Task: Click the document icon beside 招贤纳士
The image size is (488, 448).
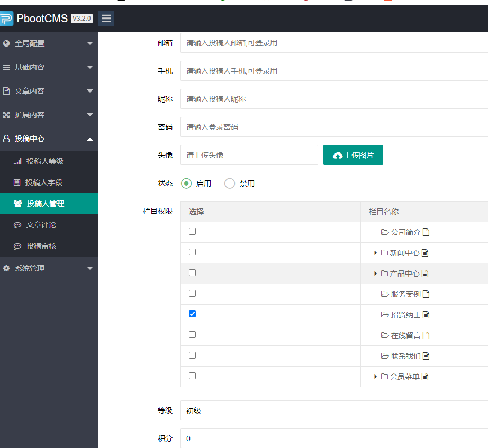Action: 426,315
